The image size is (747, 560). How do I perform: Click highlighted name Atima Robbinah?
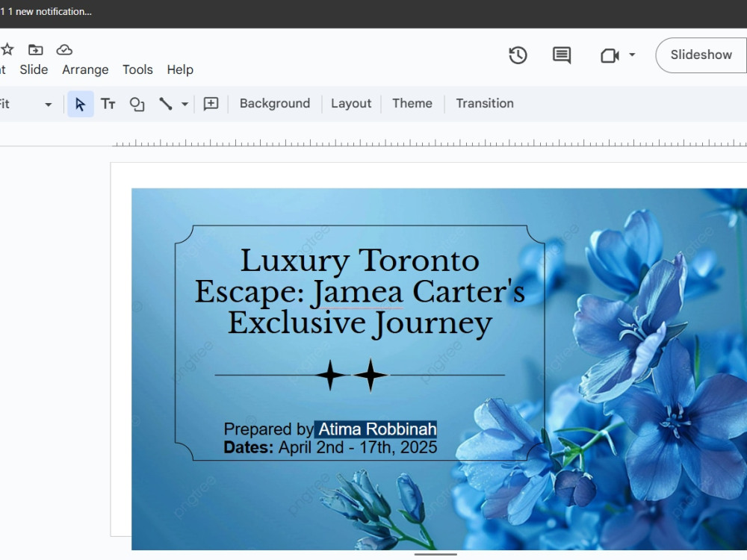pos(376,429)
